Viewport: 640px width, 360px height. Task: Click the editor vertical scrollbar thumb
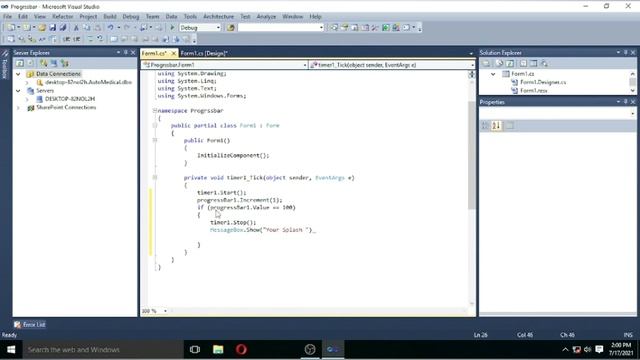[471, 155]
